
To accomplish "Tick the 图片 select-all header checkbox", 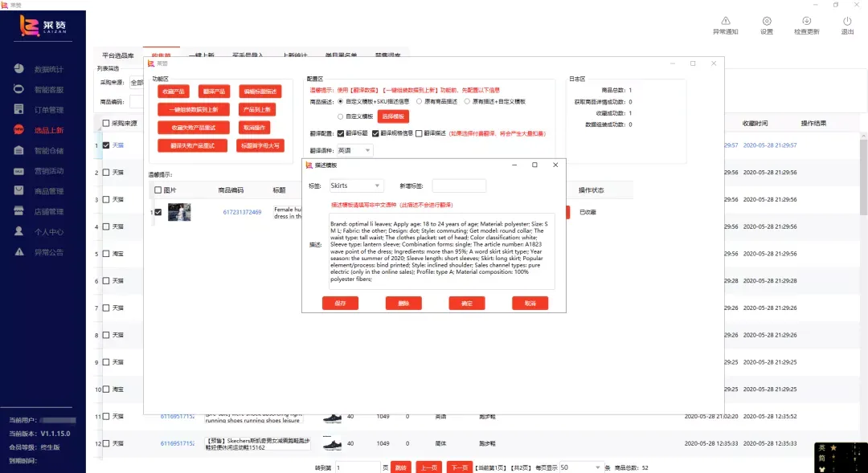I will point(158,190).
